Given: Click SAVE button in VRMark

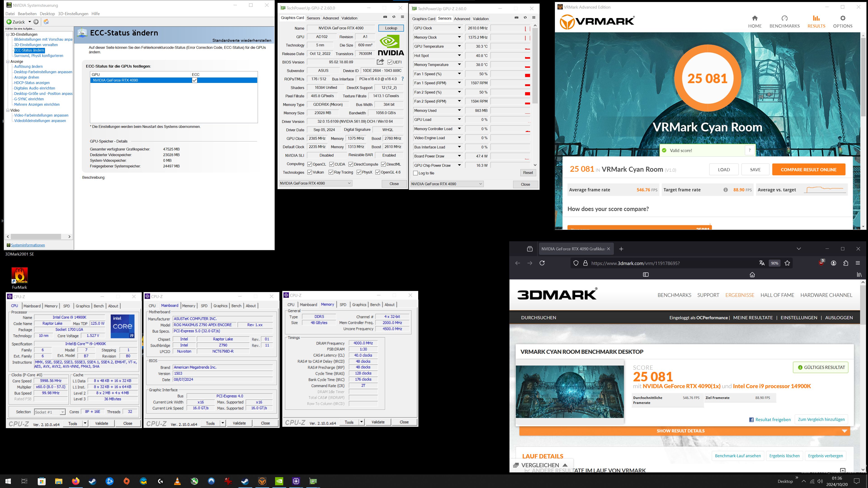Looking at the screenshot, I should (x=755, y=169).
